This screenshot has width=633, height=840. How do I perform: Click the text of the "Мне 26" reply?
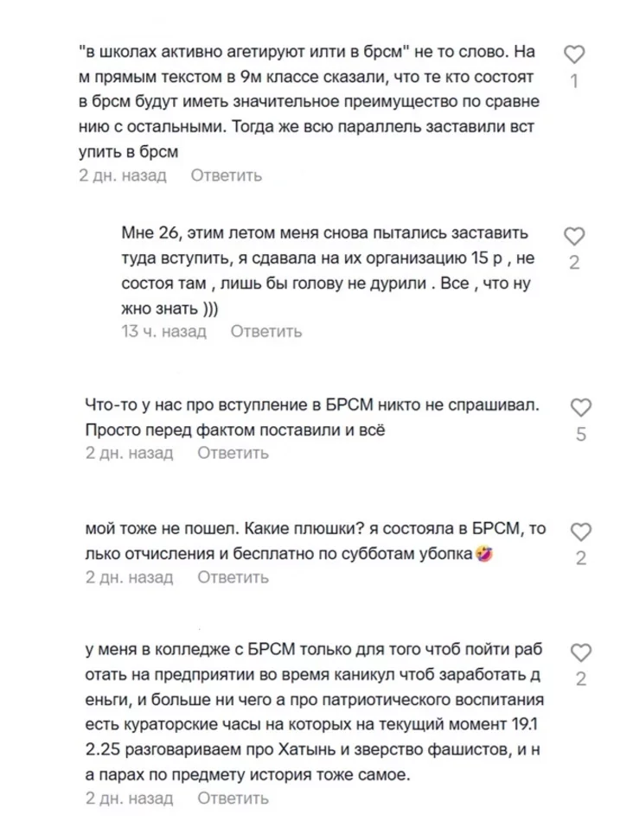click(329, 271)
